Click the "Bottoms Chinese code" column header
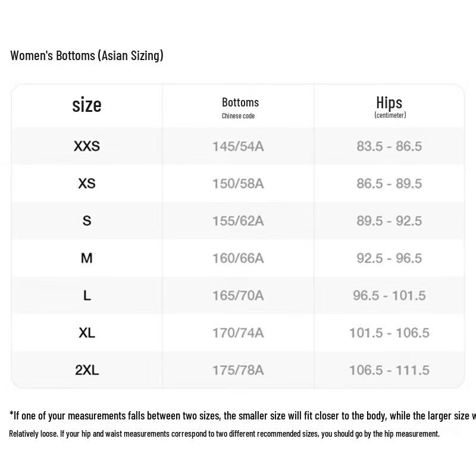The image size is (476, 476). (x=240, y=107)
